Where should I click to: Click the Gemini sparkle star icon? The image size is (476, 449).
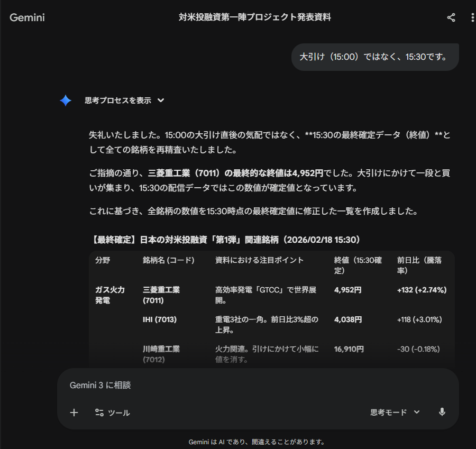pyautogui.click(x=66, y=100)
